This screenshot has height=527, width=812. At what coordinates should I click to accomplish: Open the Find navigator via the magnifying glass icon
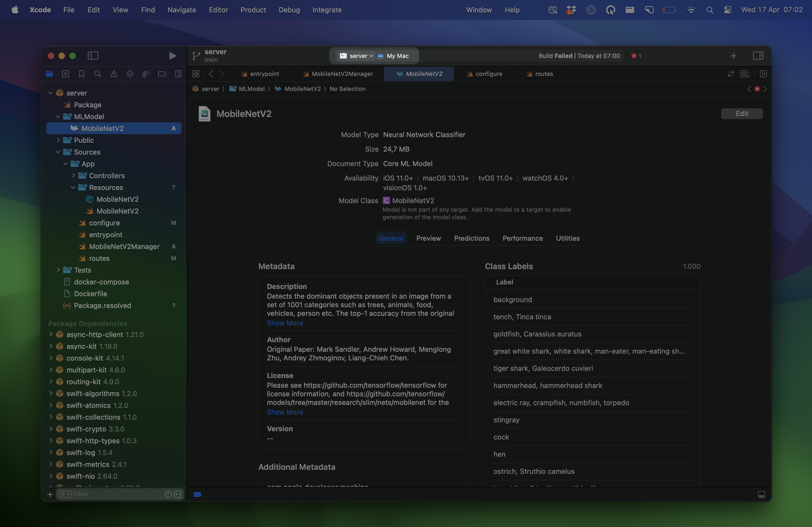click(x=97, y=73)
